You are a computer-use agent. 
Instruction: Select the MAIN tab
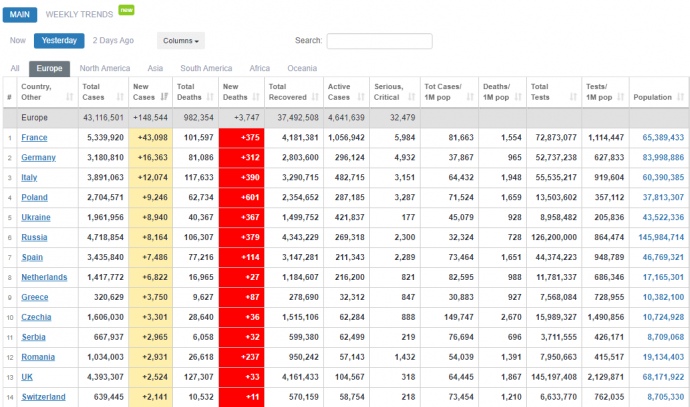click(x=19, y=13)
